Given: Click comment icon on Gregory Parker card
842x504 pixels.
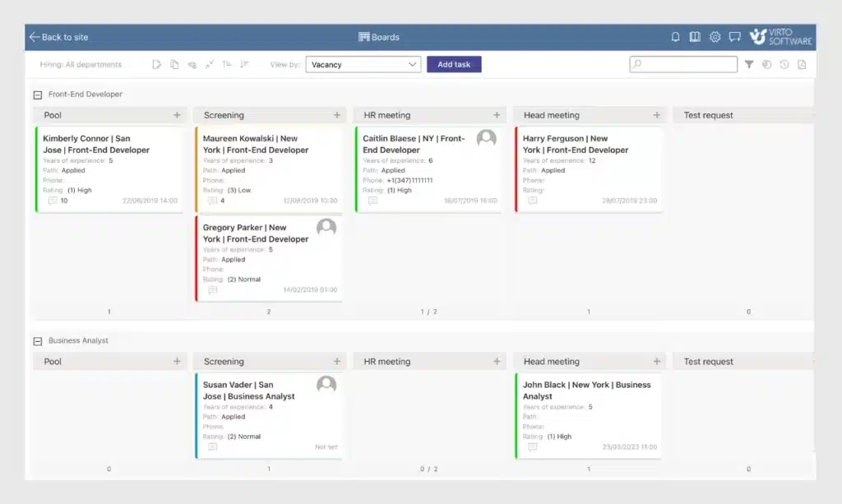Looking at the screenshot, I should point(213,290).
